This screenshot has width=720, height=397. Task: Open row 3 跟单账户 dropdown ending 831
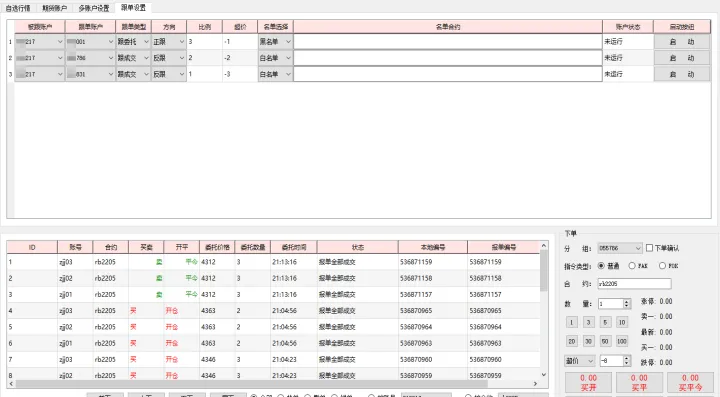pos(90,74)
